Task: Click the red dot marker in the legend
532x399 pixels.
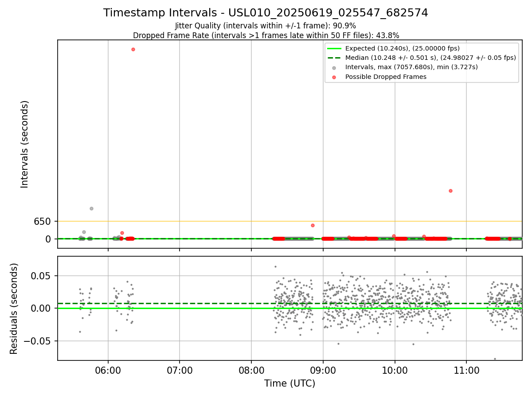Action: pyautogui.click(x=334, y=77)
